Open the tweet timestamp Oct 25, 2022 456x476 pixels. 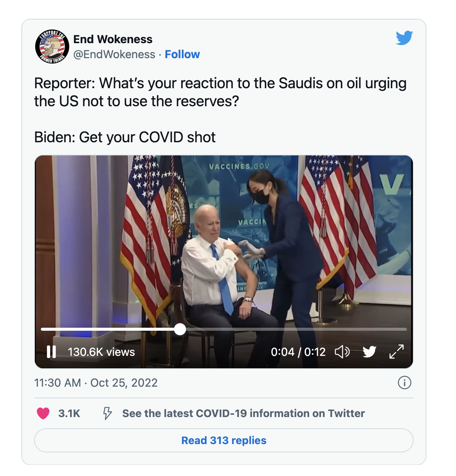[x=96, y=383]
